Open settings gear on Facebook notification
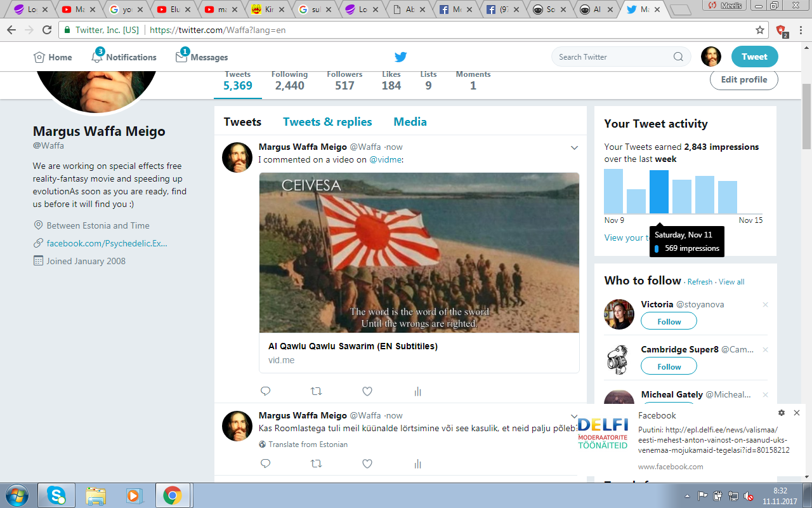The image size is (812, 508). click(782, 413)
